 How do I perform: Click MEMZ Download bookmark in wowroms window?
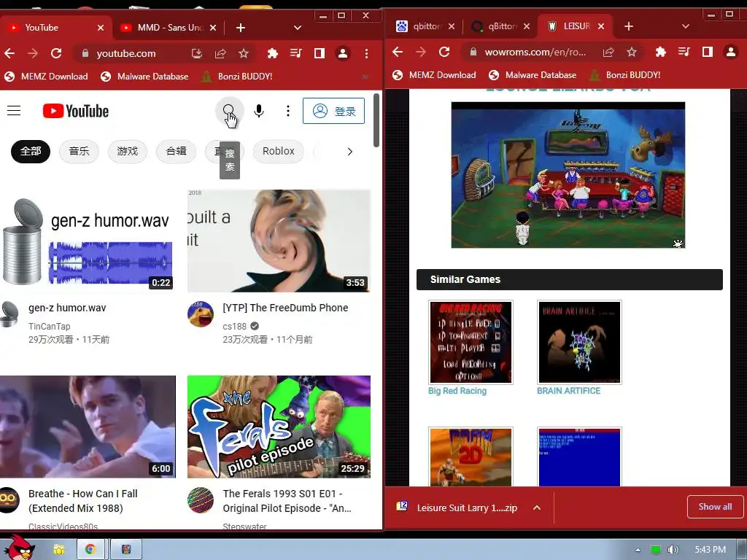434,75
